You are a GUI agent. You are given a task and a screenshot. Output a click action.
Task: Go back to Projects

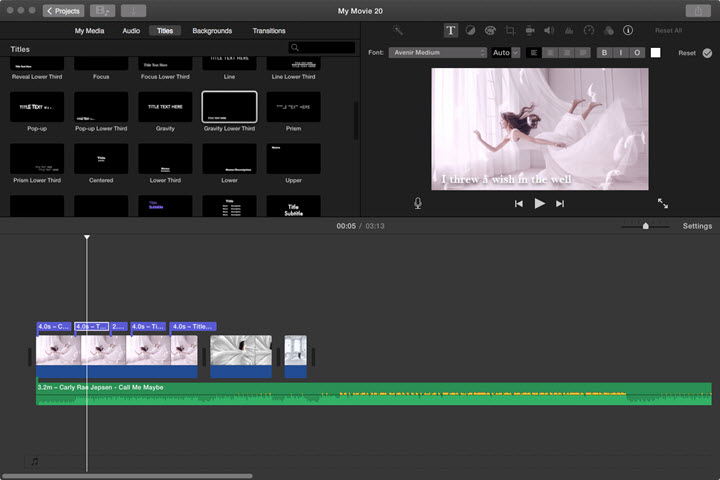pos(63,11)
